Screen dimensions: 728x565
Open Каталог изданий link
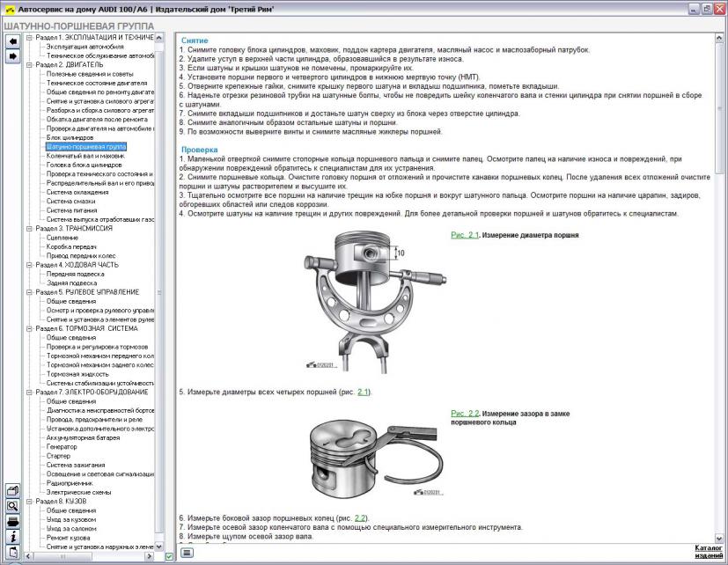[709, 552]
